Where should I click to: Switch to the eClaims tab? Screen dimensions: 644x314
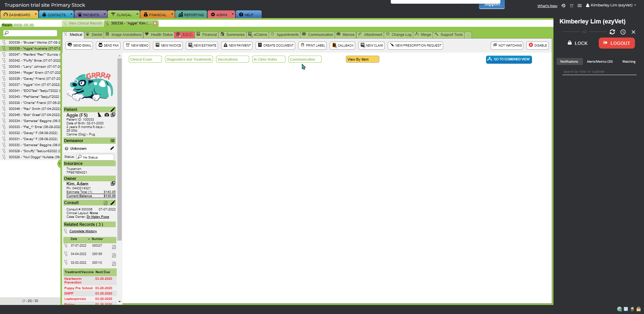coord(258,35)
